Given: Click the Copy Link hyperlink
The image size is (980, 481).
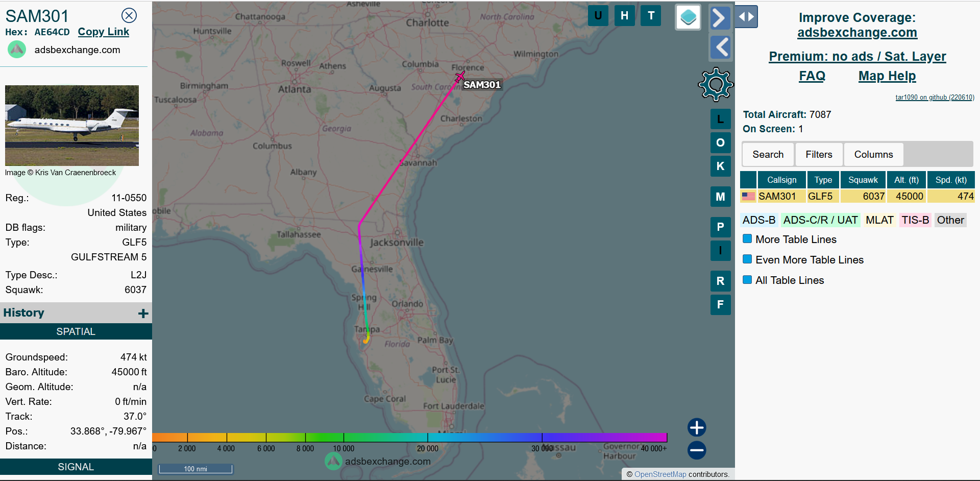Looking at the screenshot, I should (104, 32).
